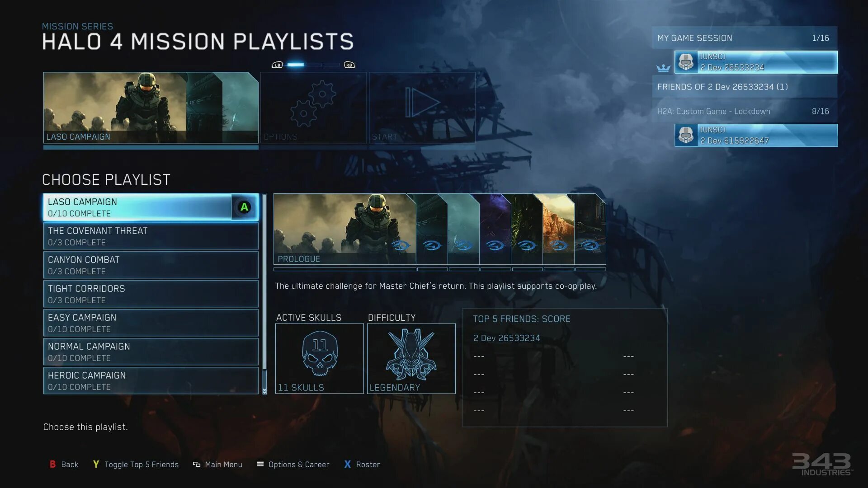Toggle Options & Career menu view
The width and height of the screenshot is (868, 488).
tap(293, 464)
